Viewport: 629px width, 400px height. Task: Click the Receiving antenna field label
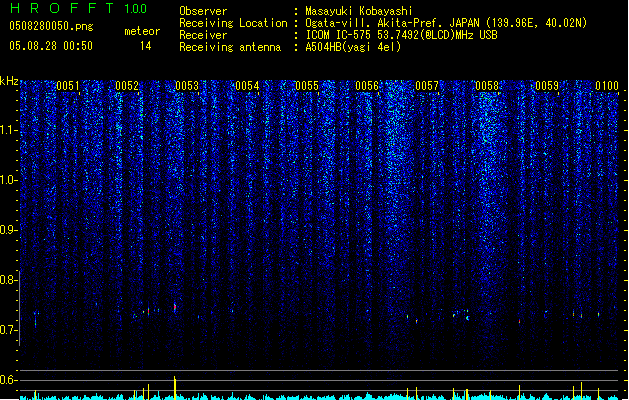click(x=230, y=47)
